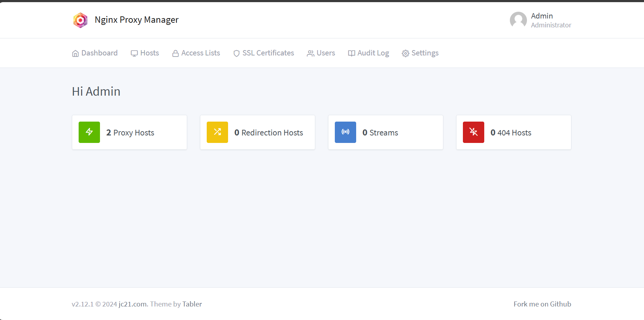Viewport: 644px width, 320px height.
Task: Click the Dashboard home icon
Action: (75, 53)
